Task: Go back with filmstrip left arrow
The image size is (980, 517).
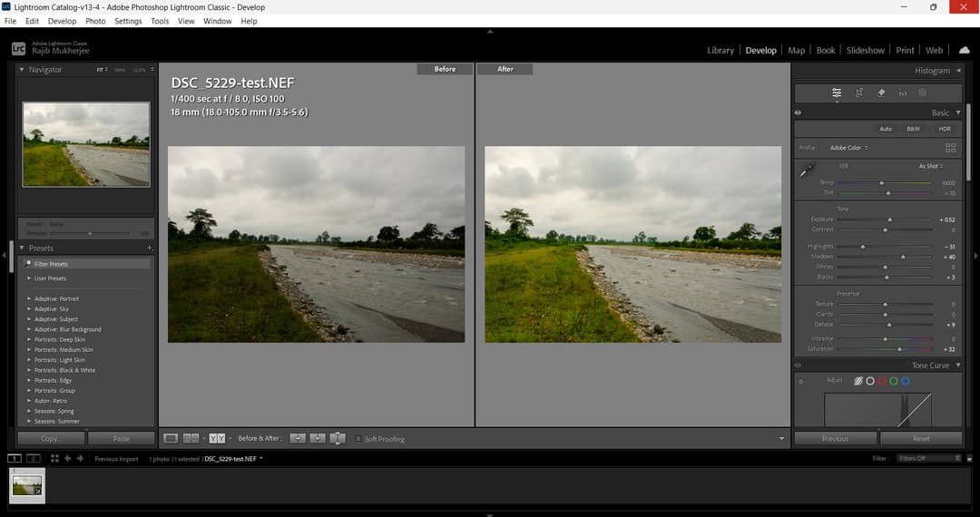Action: tap(67, 458)
